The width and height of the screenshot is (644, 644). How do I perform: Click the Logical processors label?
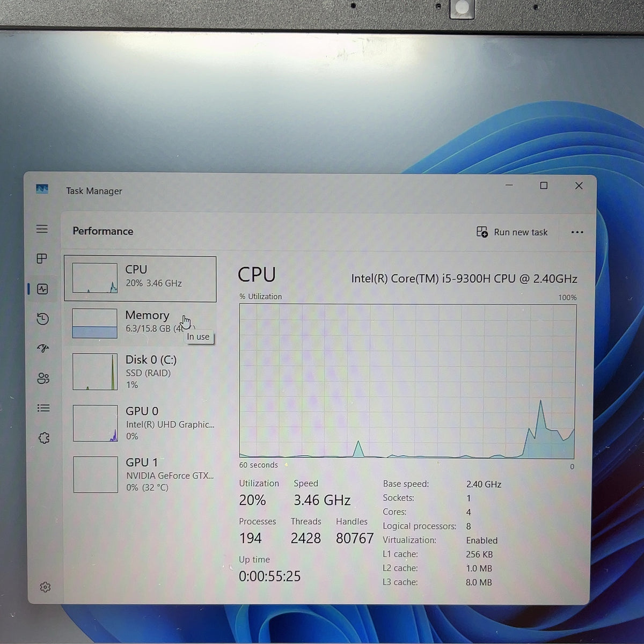tap(419, 526)
